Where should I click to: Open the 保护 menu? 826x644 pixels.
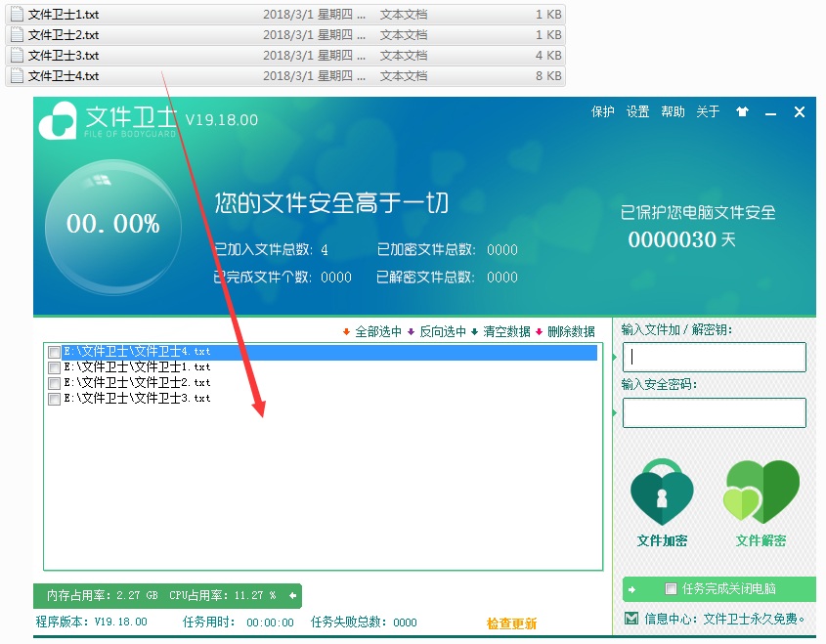coord(603,111)
